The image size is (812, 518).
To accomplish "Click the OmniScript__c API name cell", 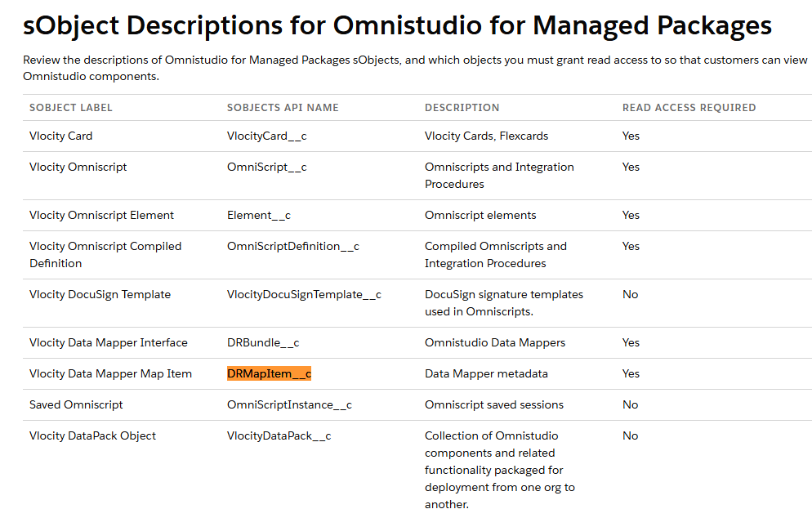I will click(266, 167).
